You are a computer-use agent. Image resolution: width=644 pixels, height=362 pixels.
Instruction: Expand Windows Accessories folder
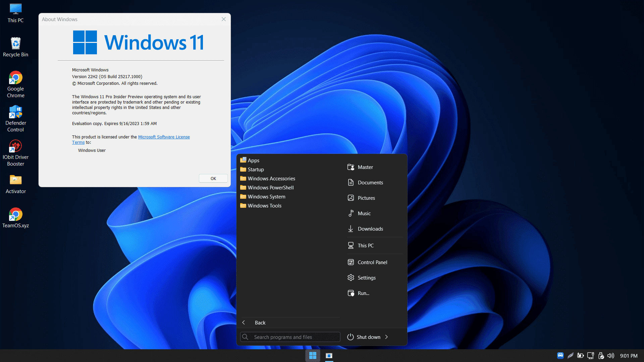pyautogui.click(x=271, y=178)
